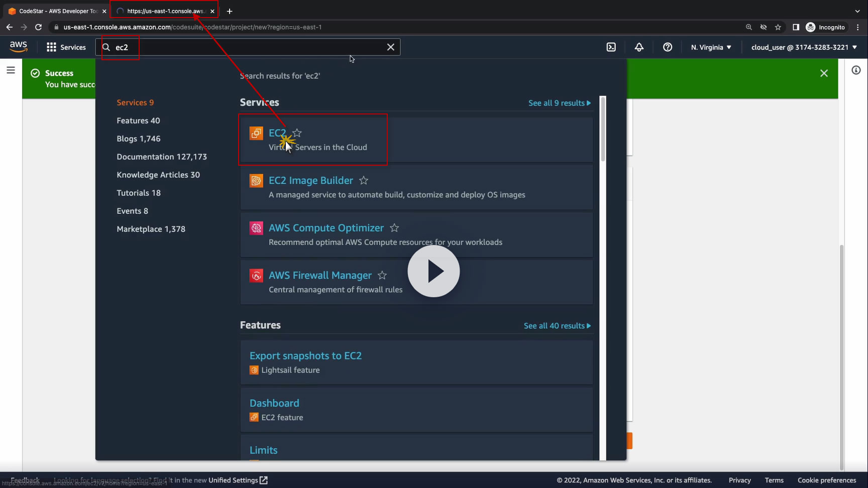Bookmark this page with star icon
Screen dimensions: 868x488
778,27
